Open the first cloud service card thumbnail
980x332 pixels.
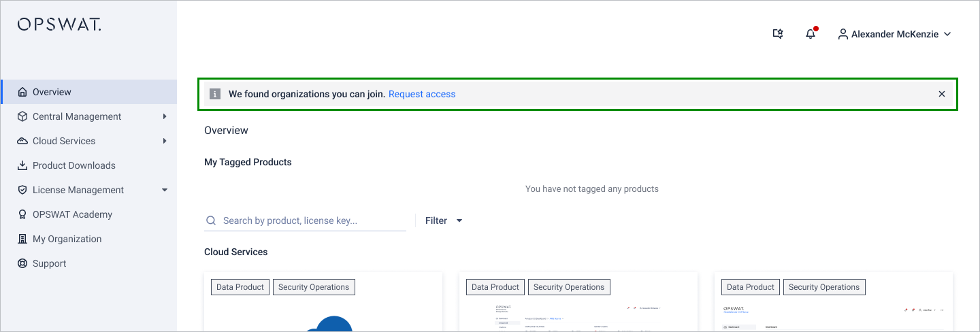coord(323,316)
